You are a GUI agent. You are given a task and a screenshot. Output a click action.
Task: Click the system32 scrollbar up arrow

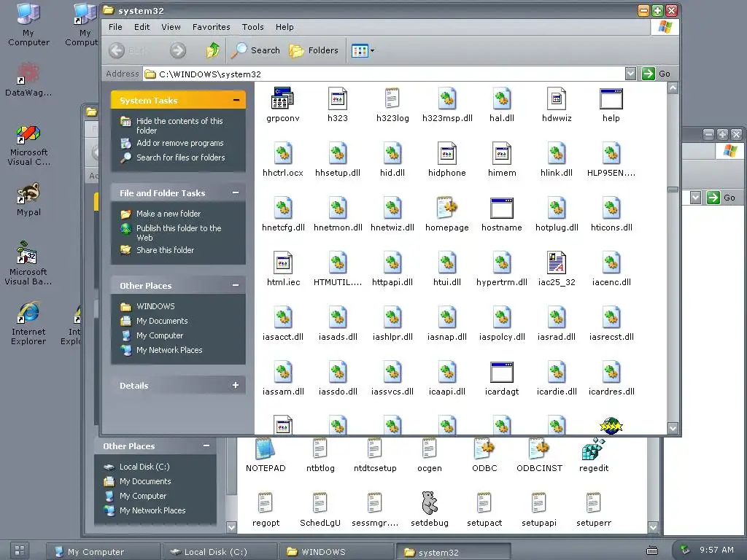click(x=673, y=87)
